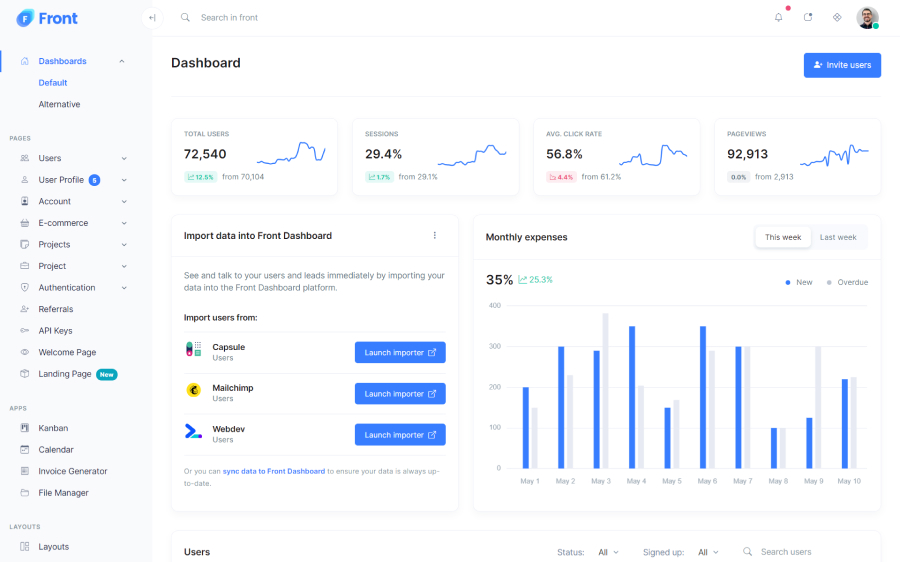
Task: Click the Calendar sidebar icon
Action: [x=25, y=450]
